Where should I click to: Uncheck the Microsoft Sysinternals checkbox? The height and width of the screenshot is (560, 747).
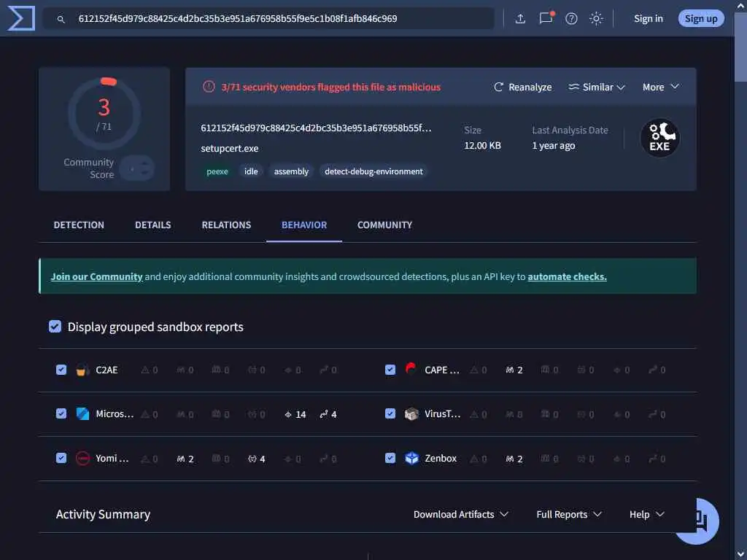click(x=61, y=413)
